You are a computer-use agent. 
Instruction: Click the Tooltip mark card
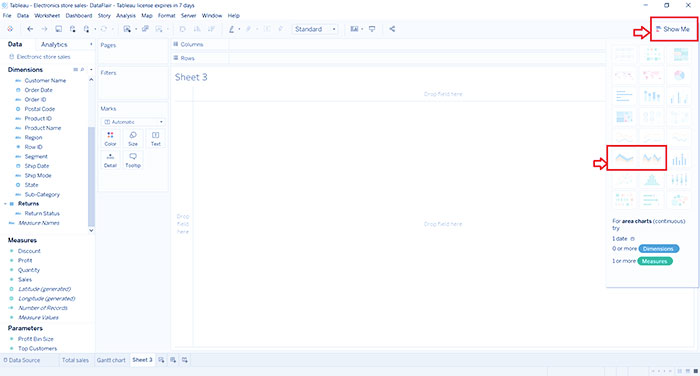(133, 160)
